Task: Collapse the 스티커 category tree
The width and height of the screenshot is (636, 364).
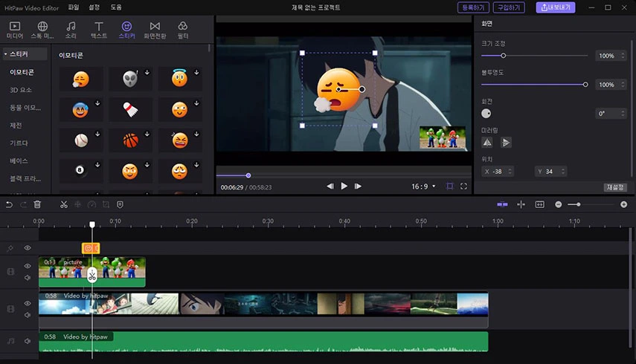Action: [6, 53]
